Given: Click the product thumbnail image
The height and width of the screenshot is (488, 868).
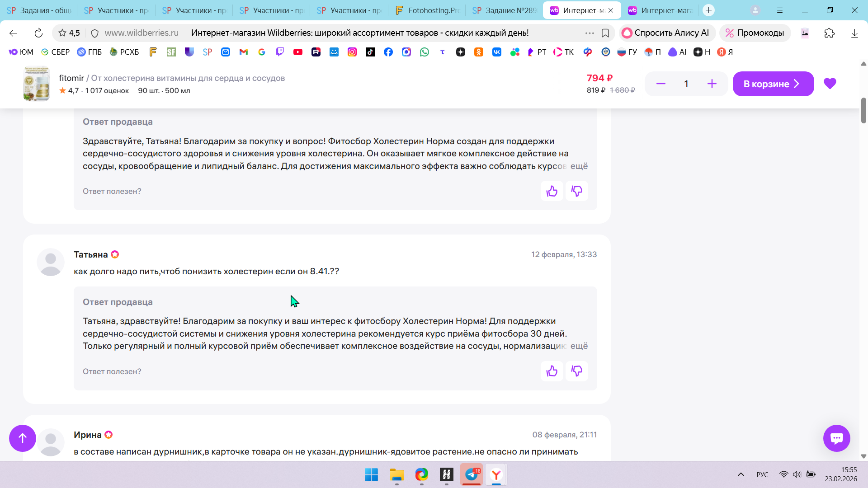Looking at the screenshot, I should [x=37, y=84].
